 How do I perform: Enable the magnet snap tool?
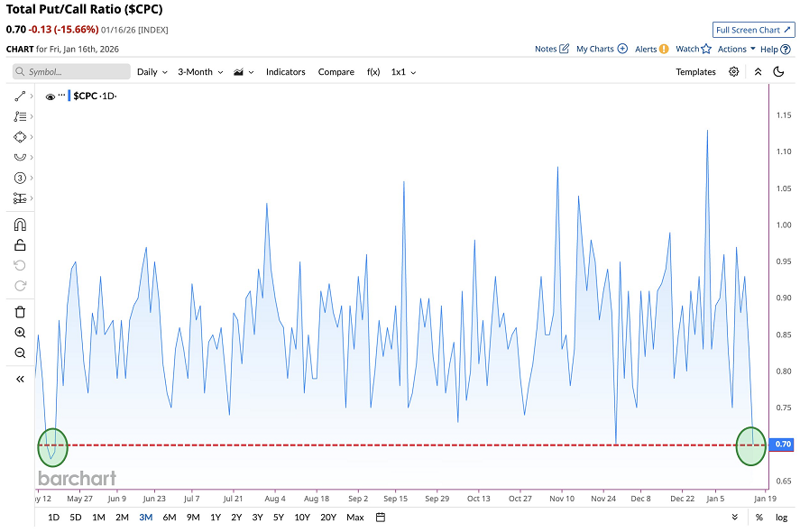(20, 225)
